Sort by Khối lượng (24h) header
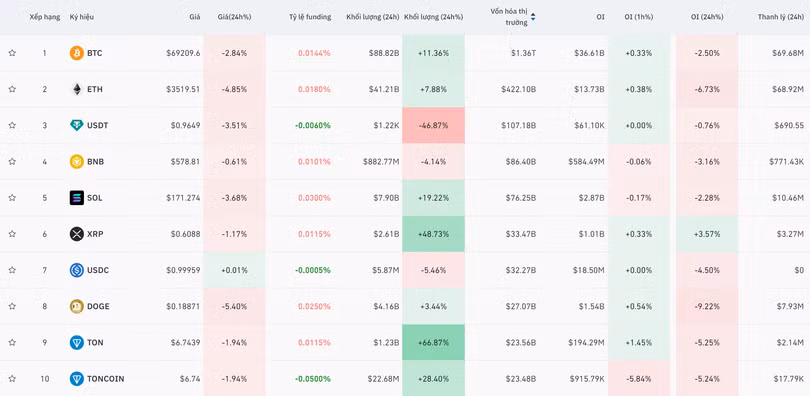The height and width of the screenshot is (396, 810). [373, 17]
